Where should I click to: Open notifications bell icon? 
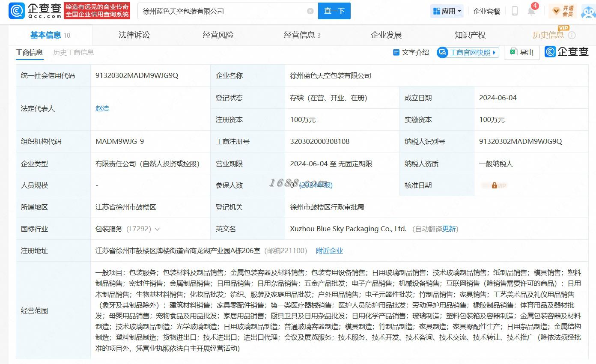[531, 11]
